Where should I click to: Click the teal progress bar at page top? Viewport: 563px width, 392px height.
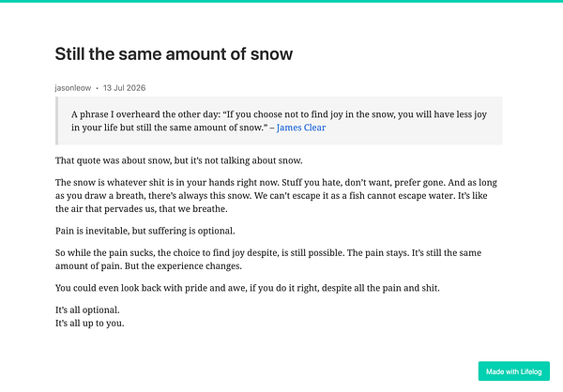click(281, 1)
